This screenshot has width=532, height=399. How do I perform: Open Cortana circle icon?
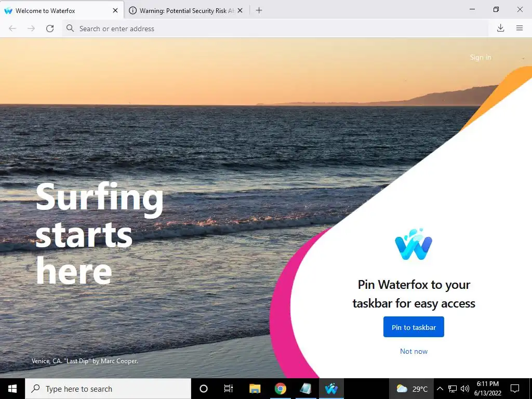click(x=204, y=389)
